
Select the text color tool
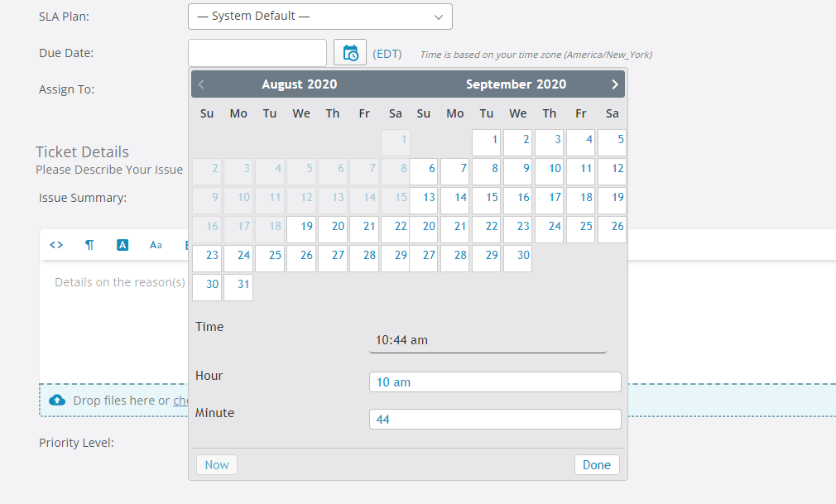coord(123,245)
